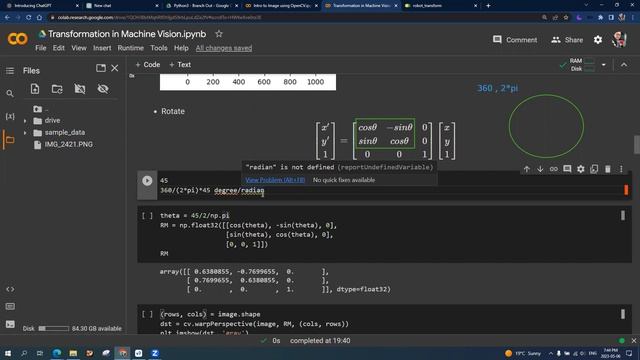
Task: Open Microsoft Edge from taskbar
Action: 57,353
